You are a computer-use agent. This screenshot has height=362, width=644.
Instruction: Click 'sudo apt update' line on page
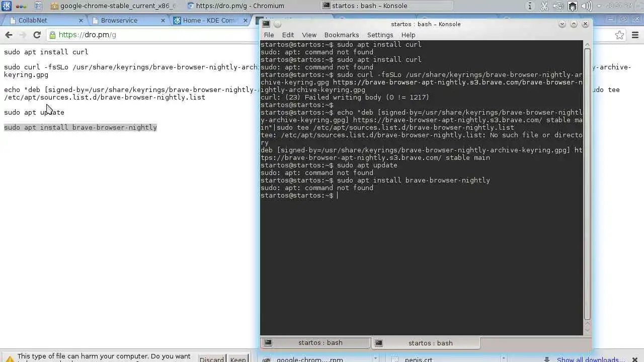click(34, 112)
